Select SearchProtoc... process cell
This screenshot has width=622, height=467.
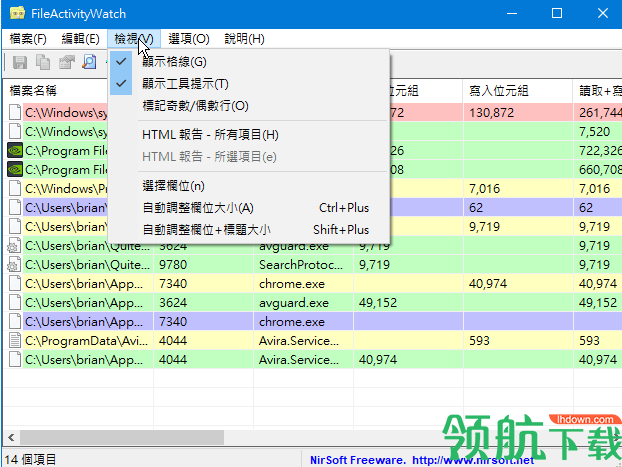coord(303,265)
